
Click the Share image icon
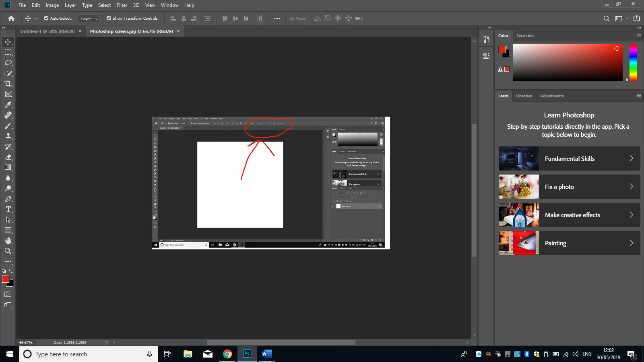[x=636, y=19]
